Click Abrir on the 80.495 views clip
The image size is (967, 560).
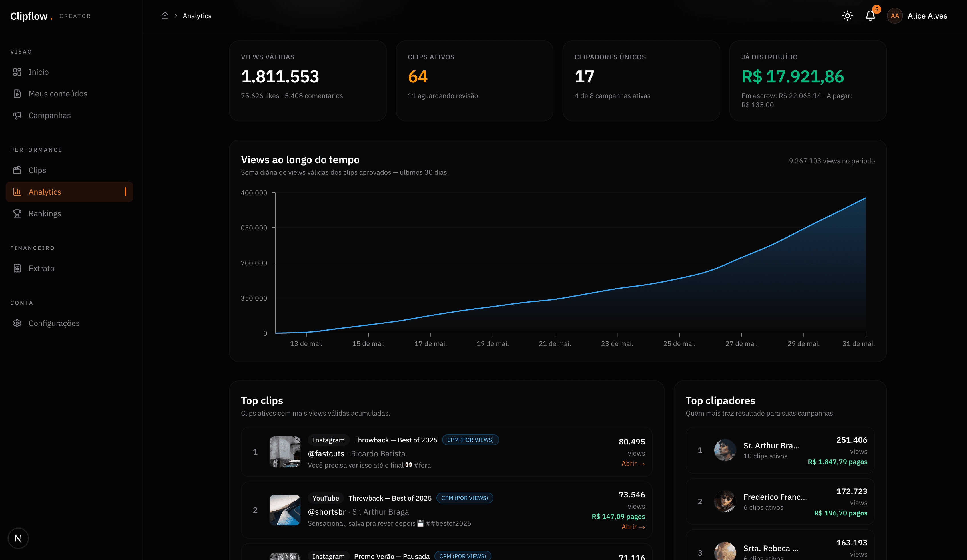pyautogui.click(x=633, y=463)
